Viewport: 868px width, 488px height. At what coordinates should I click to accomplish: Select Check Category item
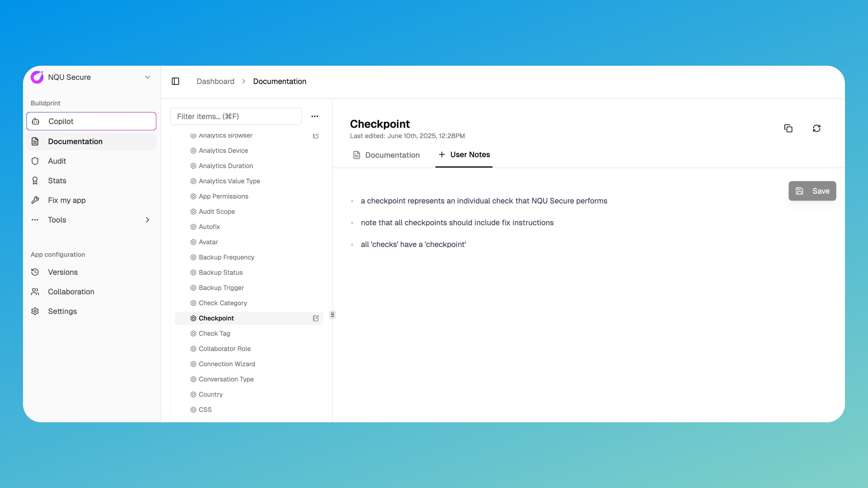249,303
